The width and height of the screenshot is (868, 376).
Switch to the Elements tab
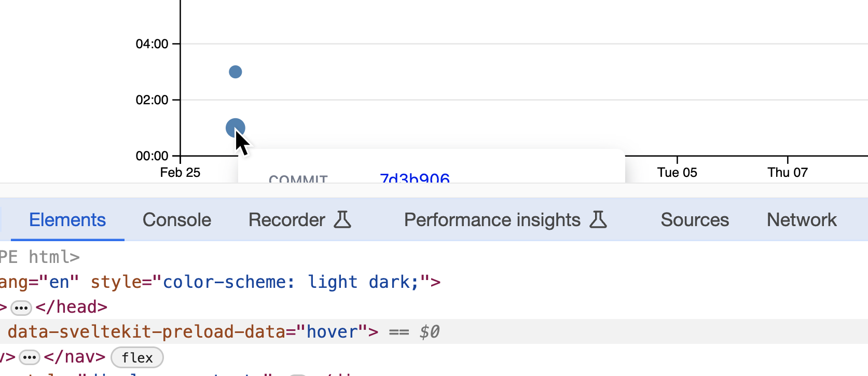tap(67, 220)
